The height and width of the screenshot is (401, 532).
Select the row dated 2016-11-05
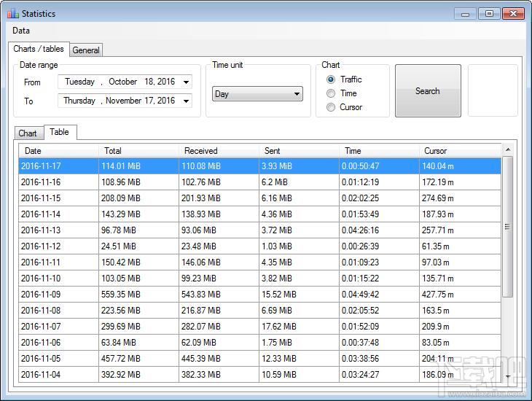click(x=260, y=359)
